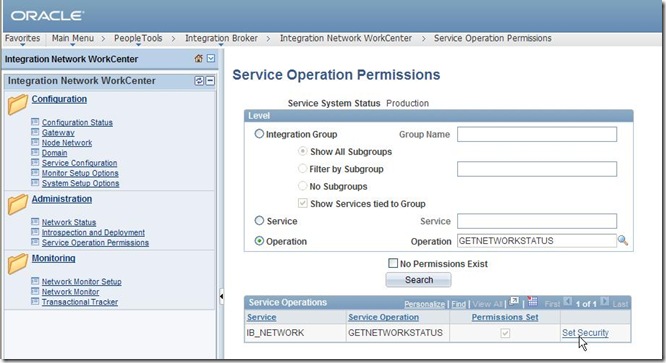Select the Operation radio button
The image size is (666, 363).
[259, 241]
